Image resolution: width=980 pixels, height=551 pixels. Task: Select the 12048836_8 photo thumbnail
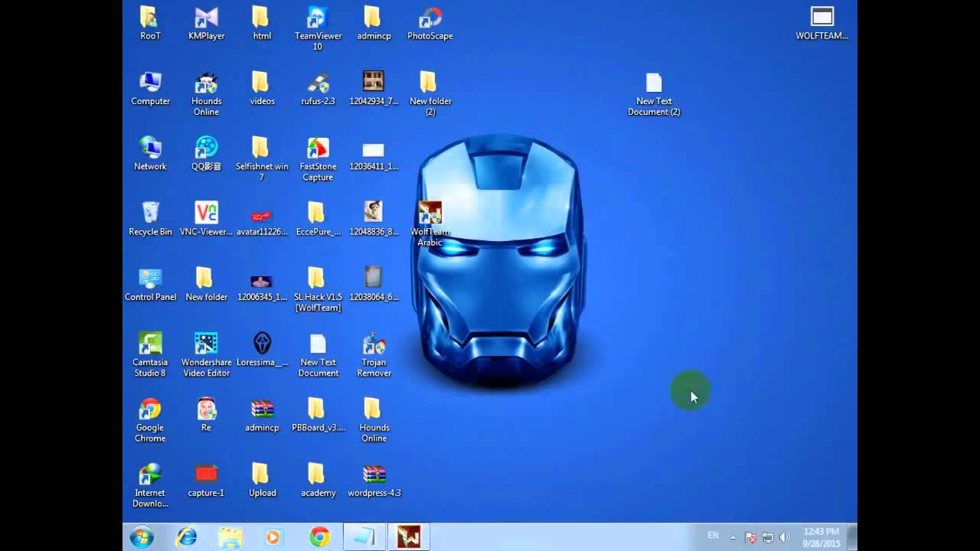(374, 218)
